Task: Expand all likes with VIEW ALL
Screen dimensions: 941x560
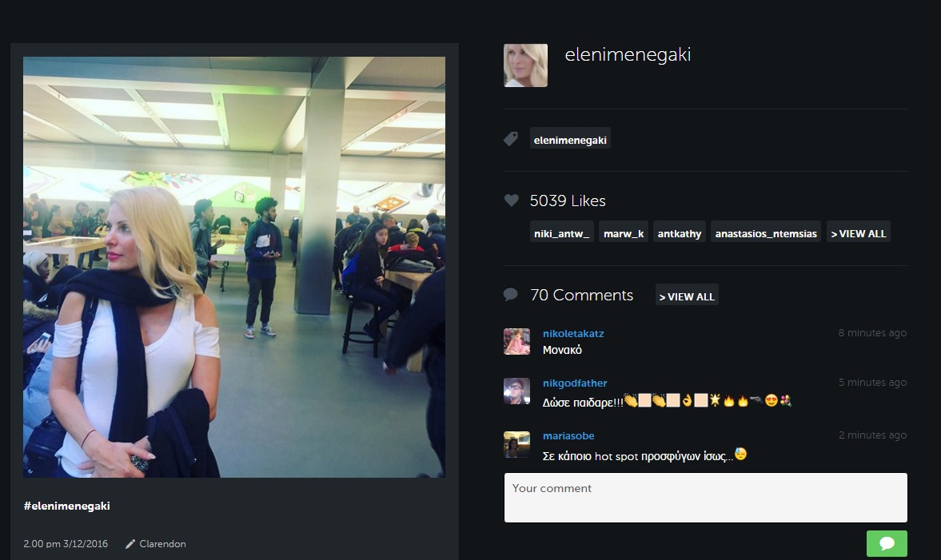Action: [x=858, y=233]
